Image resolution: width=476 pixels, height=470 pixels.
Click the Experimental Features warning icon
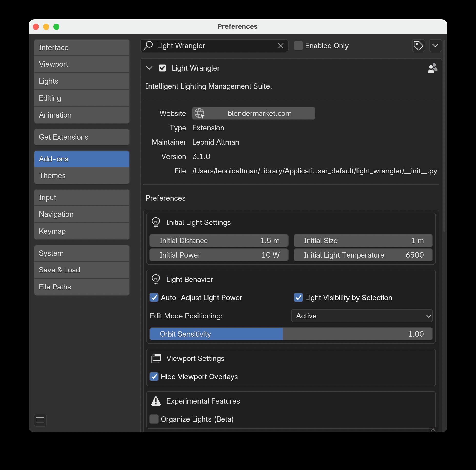pos(156,401)
